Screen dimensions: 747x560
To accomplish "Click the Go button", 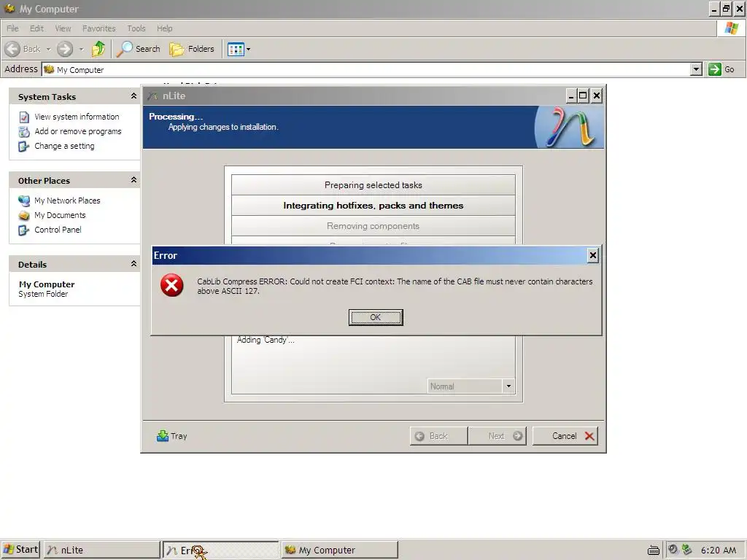I will click(721, 69).
